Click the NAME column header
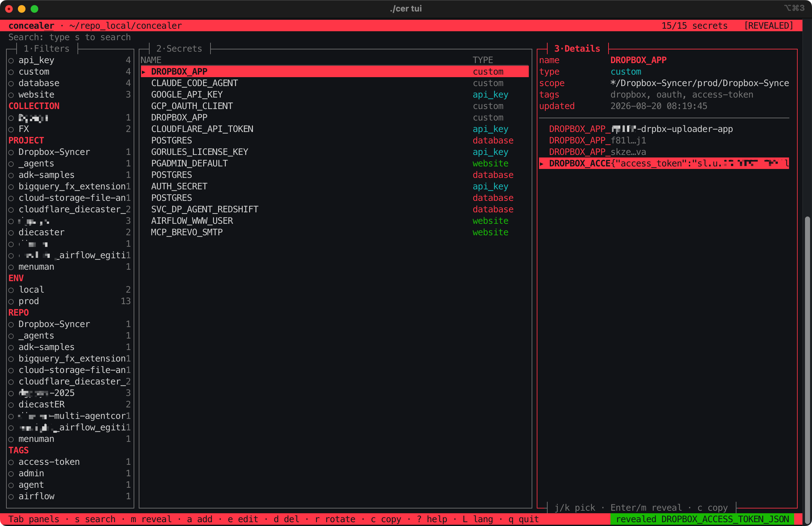 click(151, 60)
